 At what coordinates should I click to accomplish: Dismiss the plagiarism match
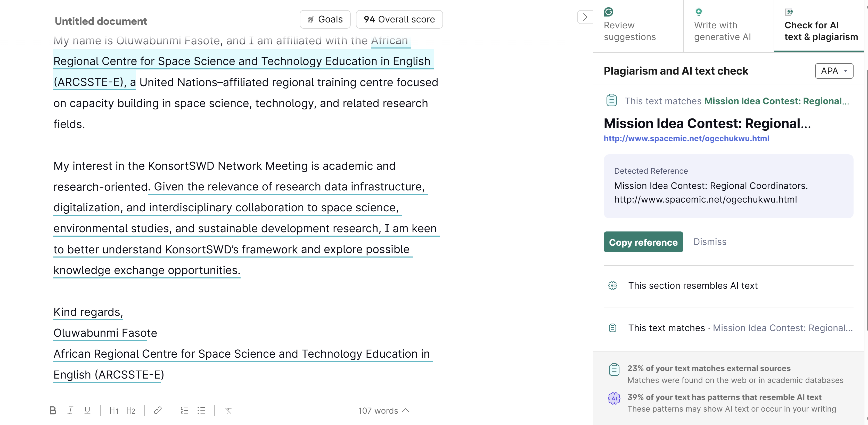point(710,242)
